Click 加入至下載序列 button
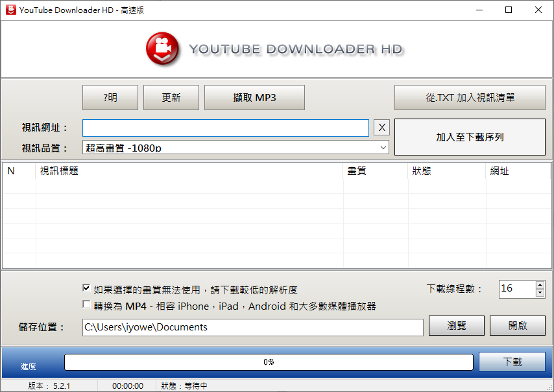554x392 pixels. (470, 137)
